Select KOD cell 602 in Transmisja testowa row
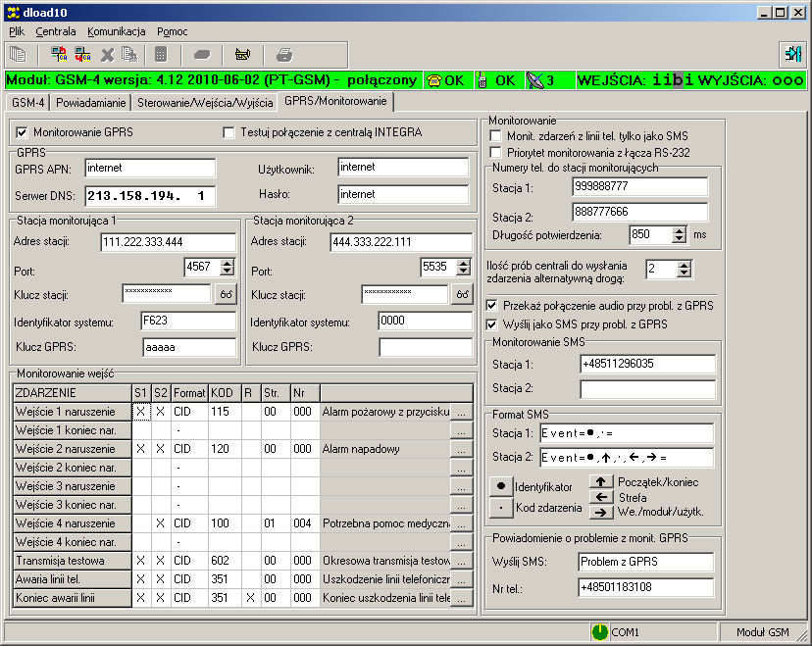 tap(225, 561)
